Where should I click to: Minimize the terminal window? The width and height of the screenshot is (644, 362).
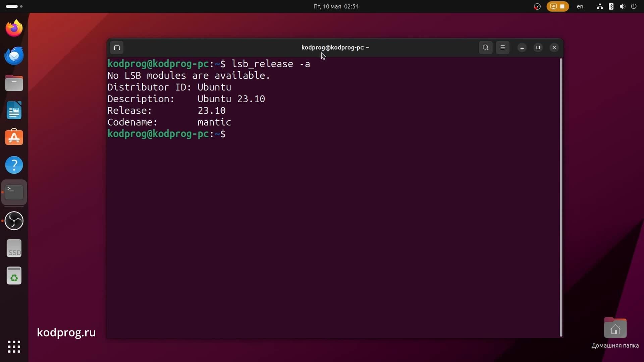(x=522, y=48)
